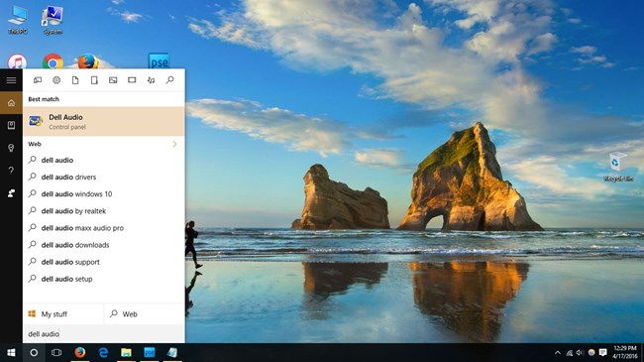
Task: Open the Cortana Feedback icon
Action: point(11,193)
